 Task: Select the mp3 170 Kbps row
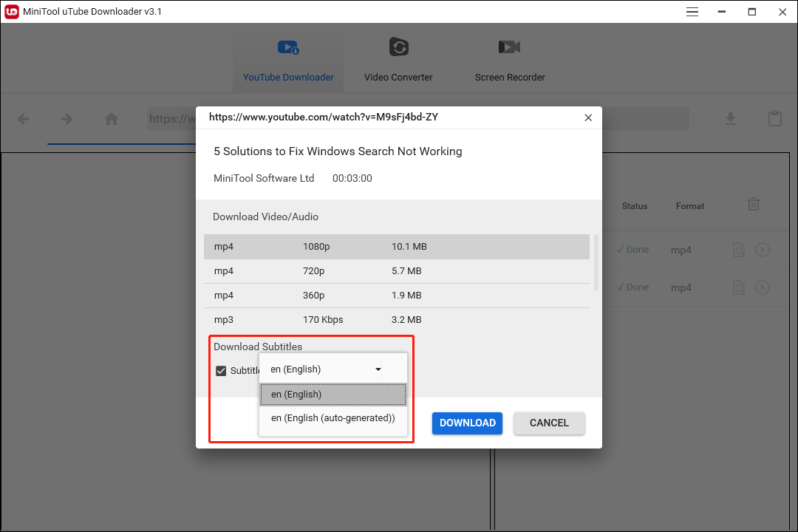397,320
